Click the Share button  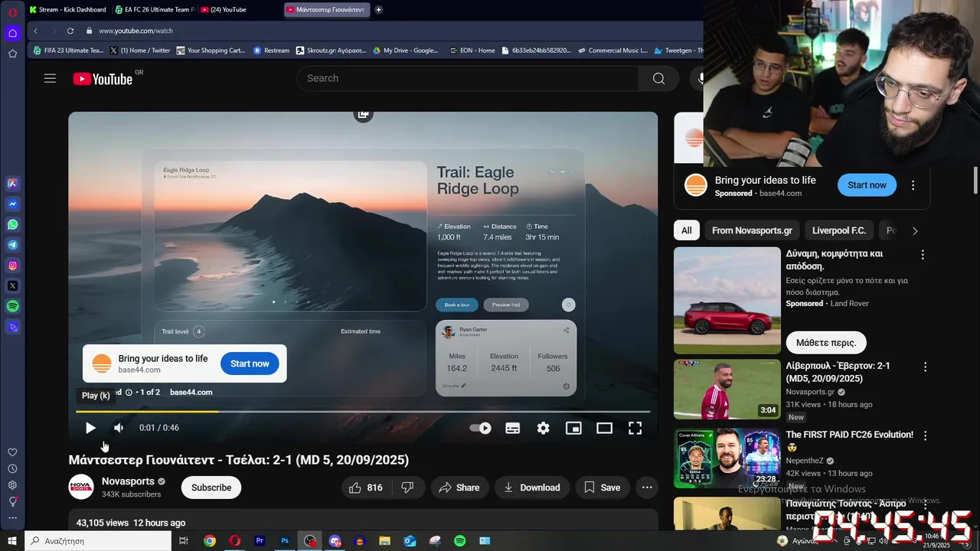click(459, 487)
